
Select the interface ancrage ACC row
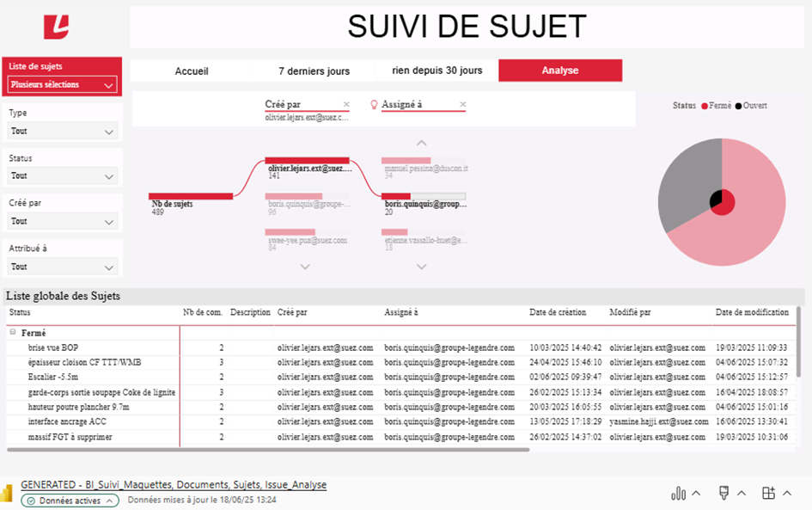pyautogui.click(x=401, y=421)
